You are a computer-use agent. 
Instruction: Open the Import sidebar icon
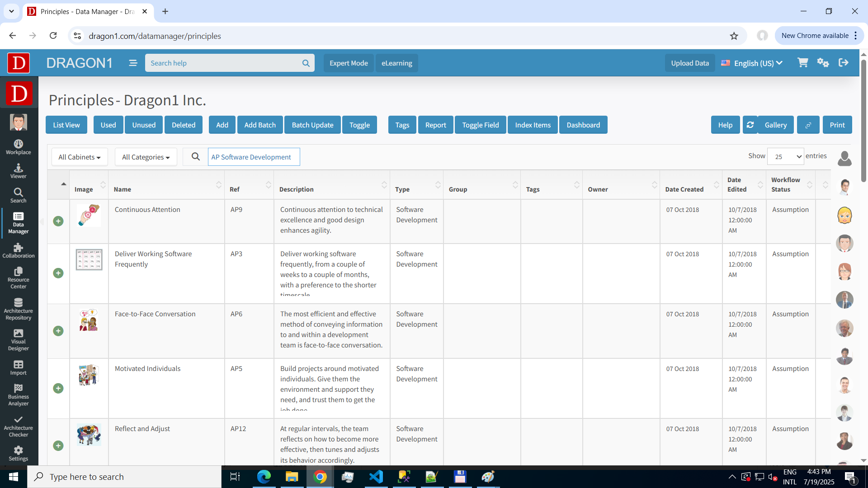click(18, 368)
